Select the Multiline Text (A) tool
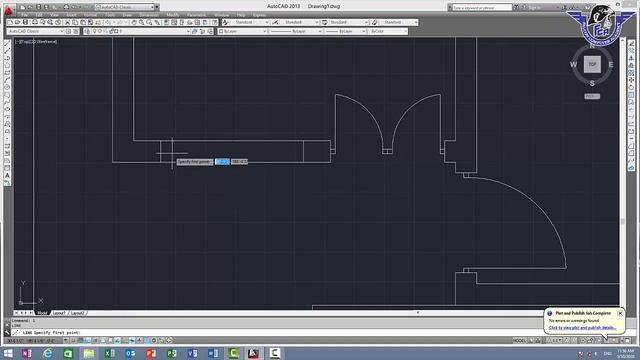The height and width of the screenshot is (360, 640). pyautogui.click(x=7, y=176)
